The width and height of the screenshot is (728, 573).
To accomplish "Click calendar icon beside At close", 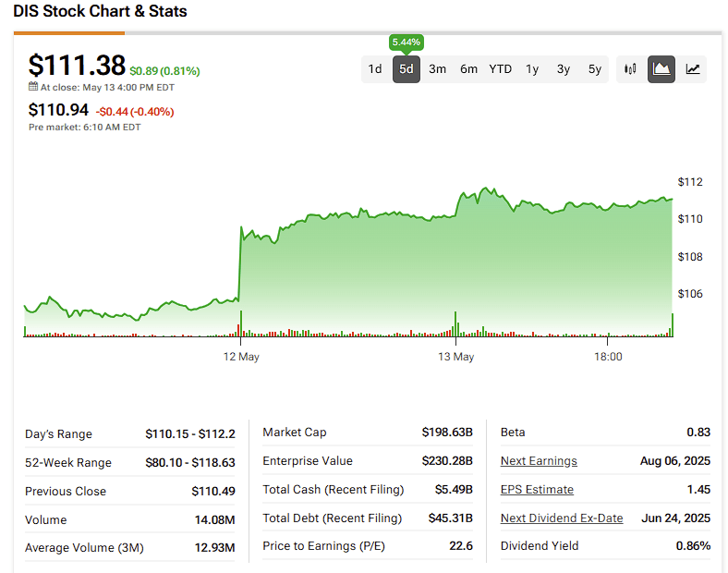I will [x=33, y=86].
